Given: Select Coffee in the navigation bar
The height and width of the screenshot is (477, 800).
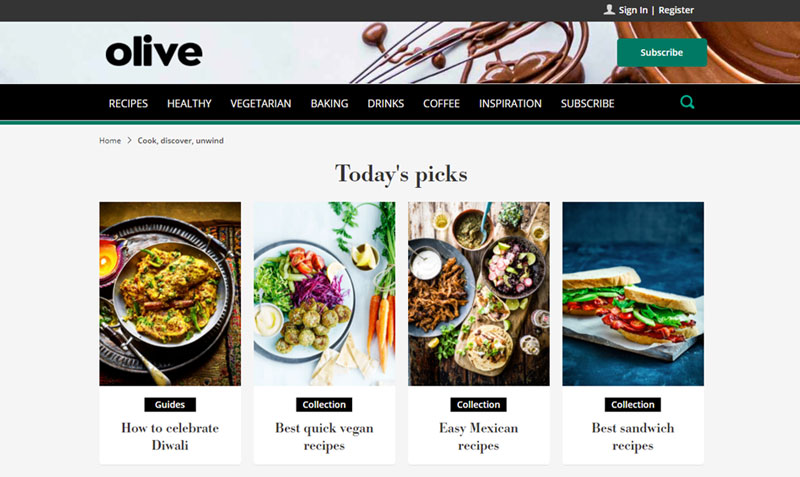Looking at the screenshot, I should (x=441, y=104).
